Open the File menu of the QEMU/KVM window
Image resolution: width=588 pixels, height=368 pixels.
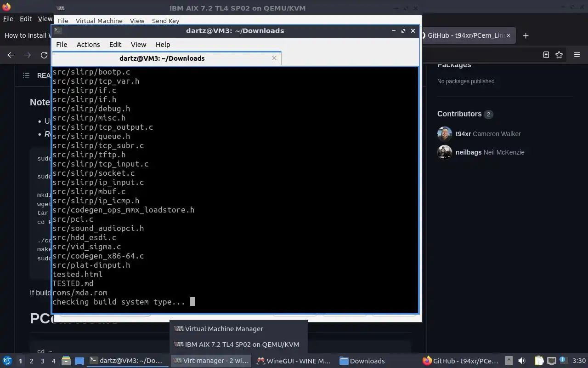point(63,21)
